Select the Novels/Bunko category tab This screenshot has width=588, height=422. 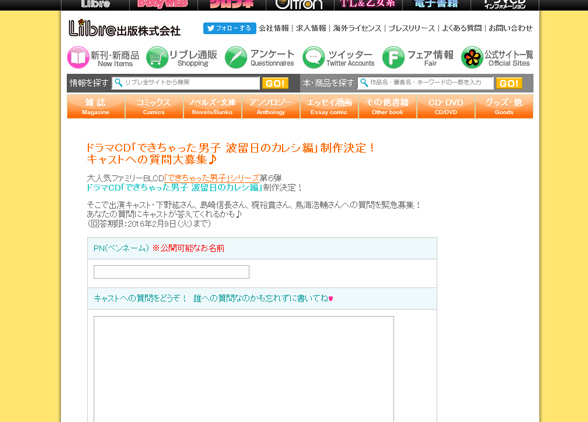tap(212, 107)
